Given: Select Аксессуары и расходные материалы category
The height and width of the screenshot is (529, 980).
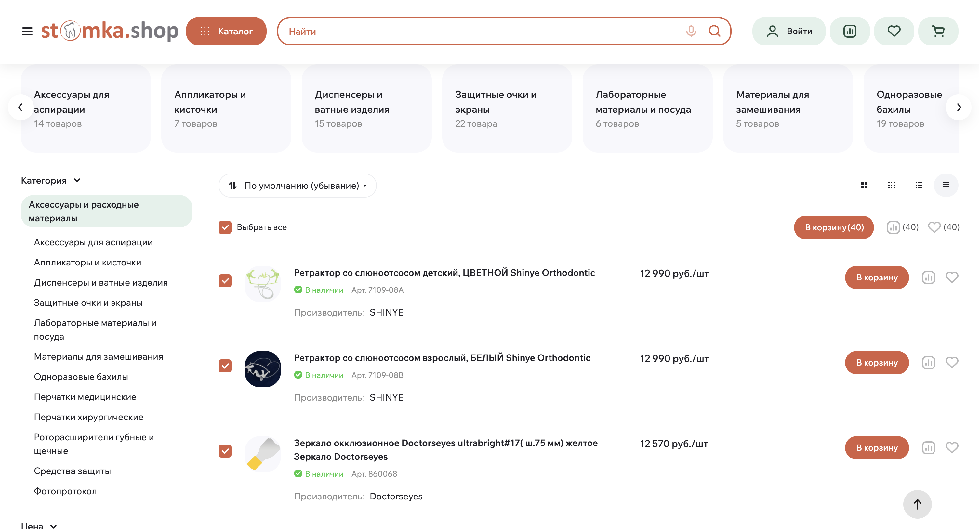Looking at the screenshot, I should (x=107, y=211).
